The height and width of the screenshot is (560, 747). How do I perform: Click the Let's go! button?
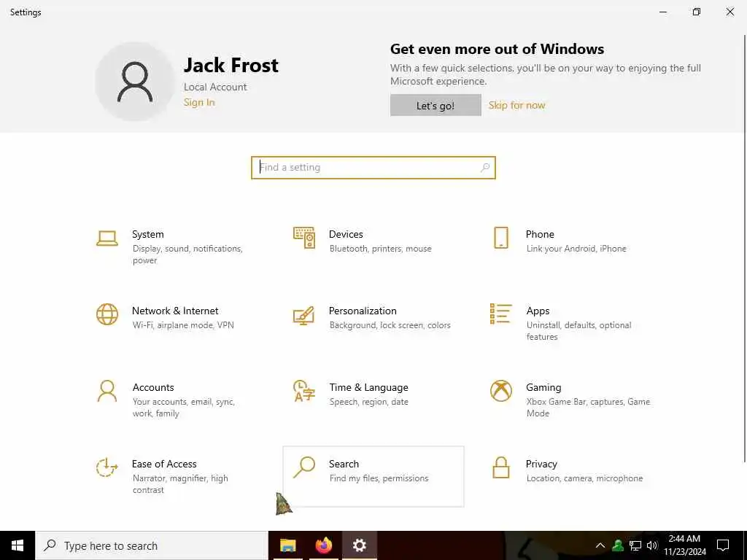tap(436, 105)
